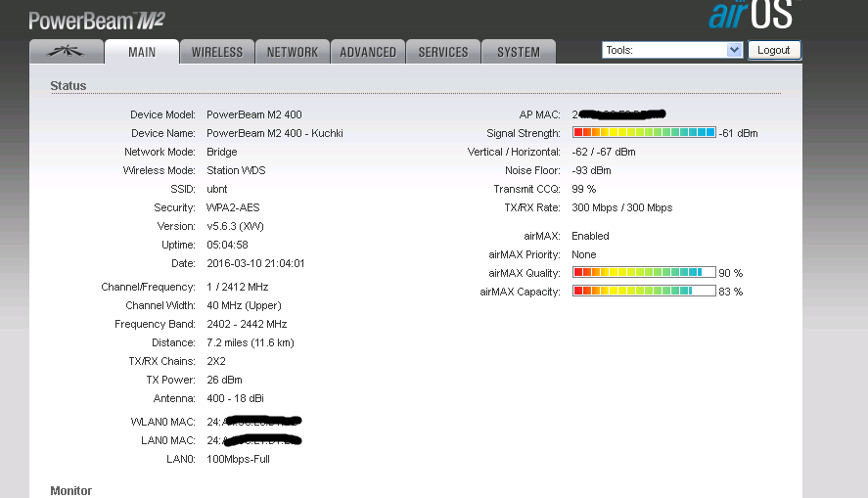868x498 pixels.
Task: Click the 'Monitor' section heading
Action: [x=70, y=491]
